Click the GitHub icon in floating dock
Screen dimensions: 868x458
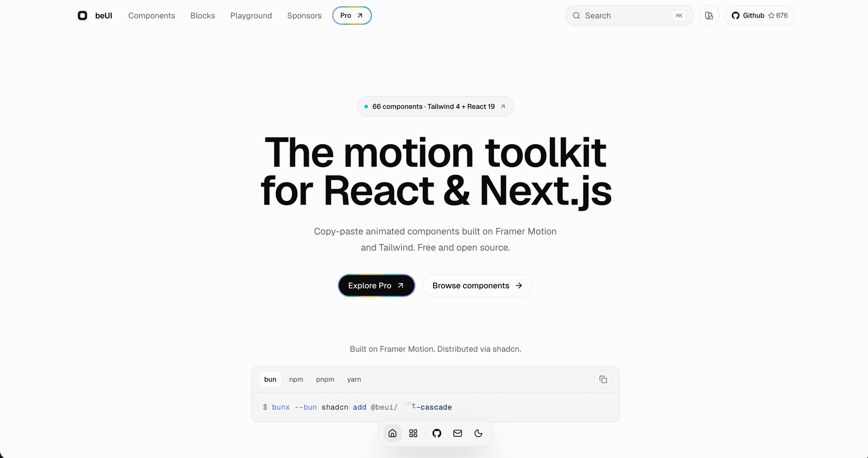[x=437, y=433]
